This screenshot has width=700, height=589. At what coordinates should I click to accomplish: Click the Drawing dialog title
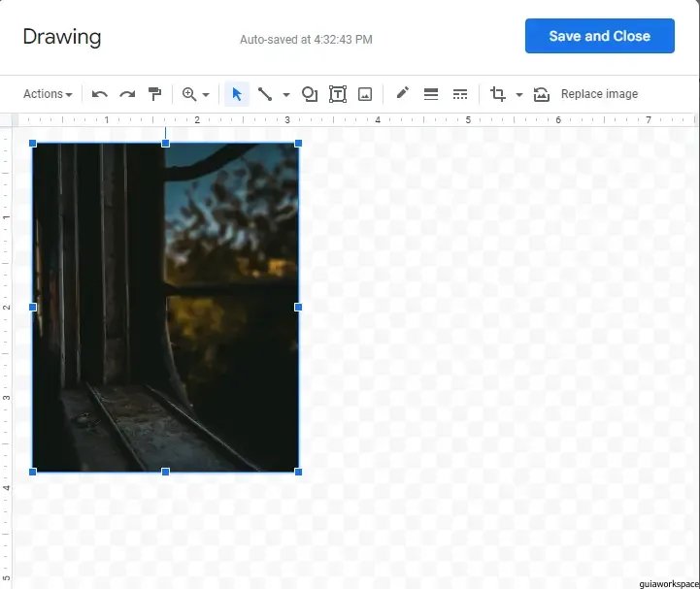click(x=62, y=37)
